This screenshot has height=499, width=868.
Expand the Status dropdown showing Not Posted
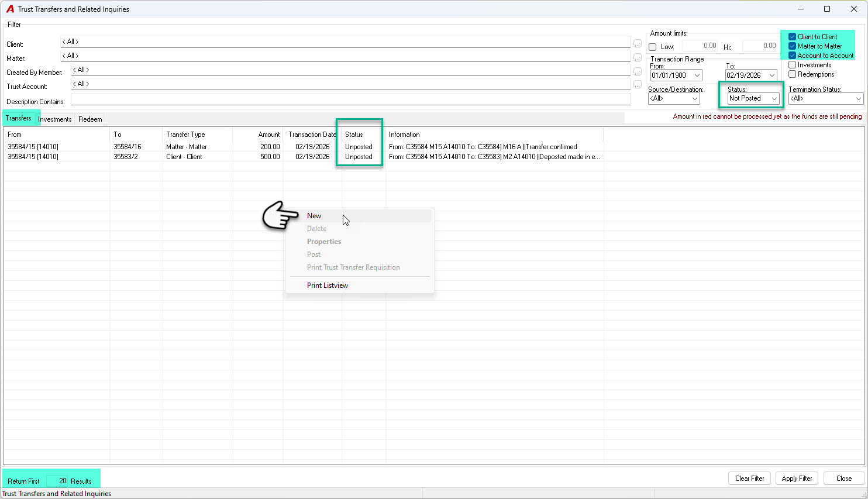point(774,99)
